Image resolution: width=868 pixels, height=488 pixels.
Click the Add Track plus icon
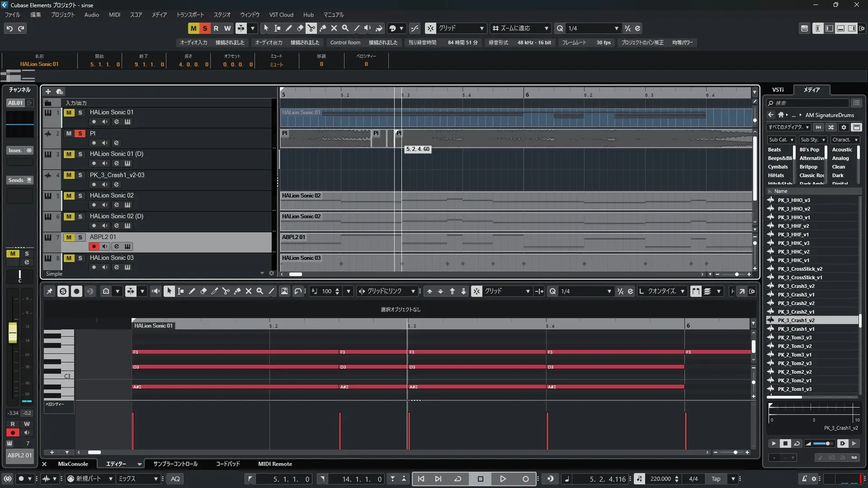pos(48,91)
